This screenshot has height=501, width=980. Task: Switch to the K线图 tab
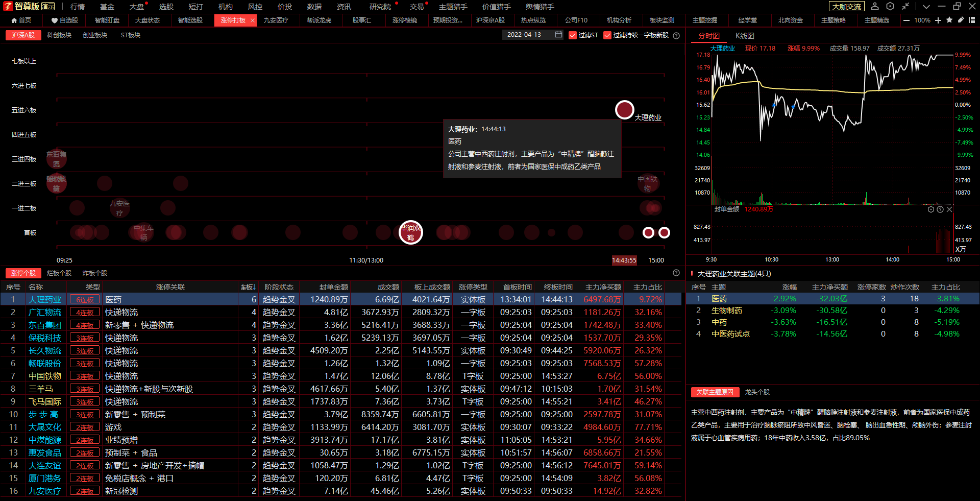click(745, 36)
